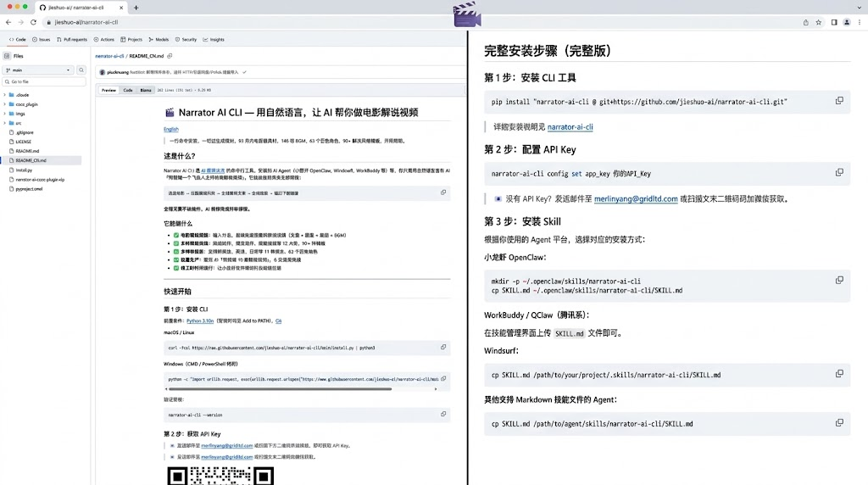
Task: Collapse the Files side panel icon
Action: (7, 56)
